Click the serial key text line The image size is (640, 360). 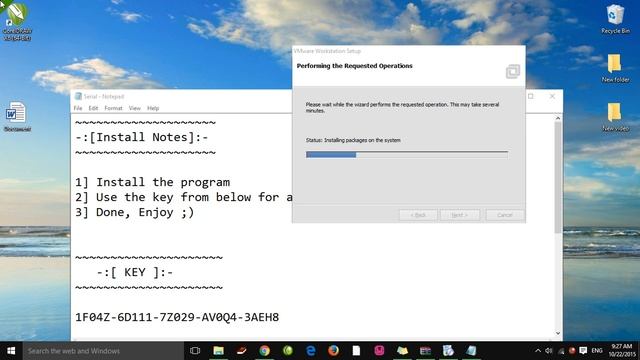[177, 317]
